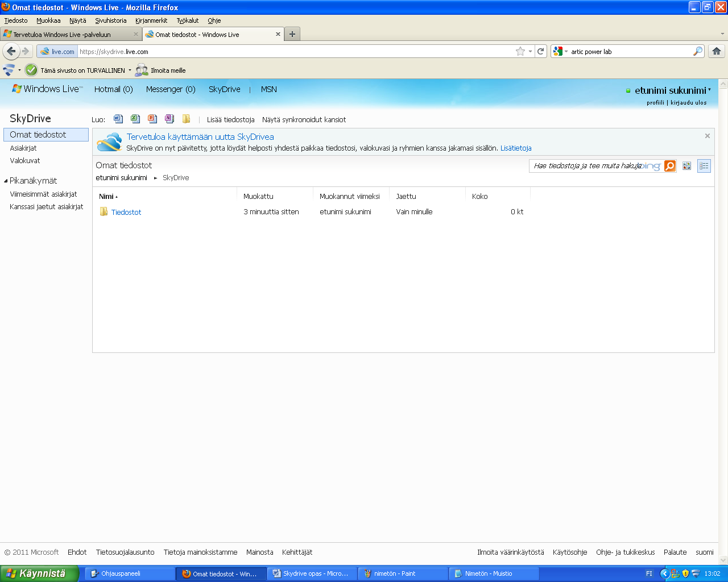Image resolution: width=728 pixels, height=582 pixels.
Task: Create a new OneNote notebook
Action: click(x=169, y=119)
